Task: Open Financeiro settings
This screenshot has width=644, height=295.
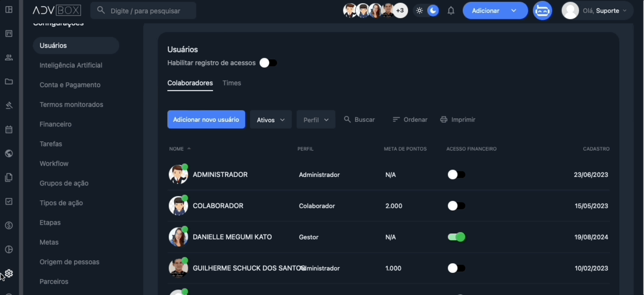Action: tap(55, 124)
